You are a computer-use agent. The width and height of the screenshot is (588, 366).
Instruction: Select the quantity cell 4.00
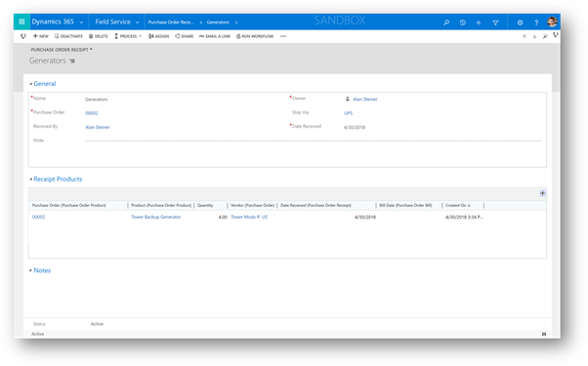pyautogui.click(x=223, y=218)
